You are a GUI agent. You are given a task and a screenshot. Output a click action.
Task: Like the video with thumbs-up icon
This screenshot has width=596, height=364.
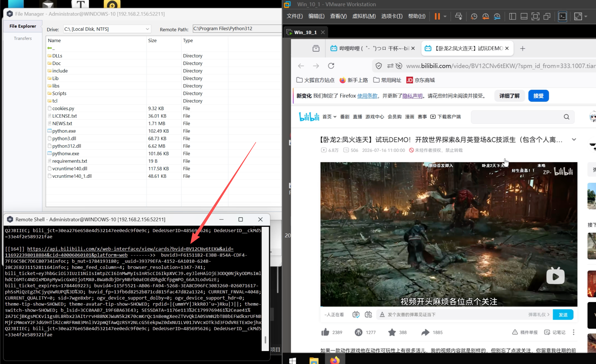pyautogui.click(x=325, y=332)
